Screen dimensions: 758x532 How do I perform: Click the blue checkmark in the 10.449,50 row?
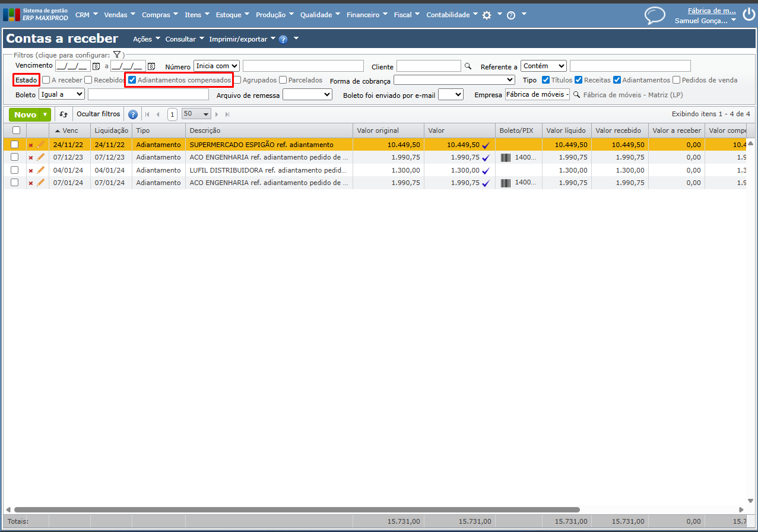point(486,145)
